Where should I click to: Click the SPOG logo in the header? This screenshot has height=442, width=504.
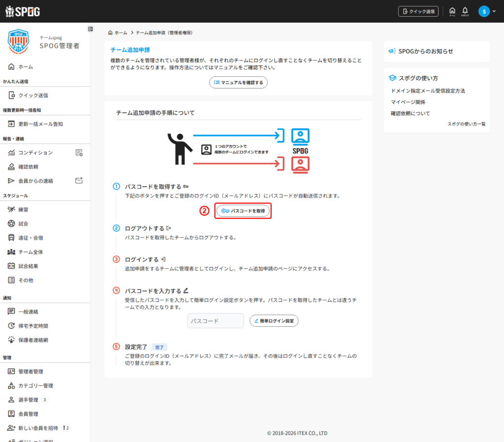pyautogui.click(x=23, y=11)
